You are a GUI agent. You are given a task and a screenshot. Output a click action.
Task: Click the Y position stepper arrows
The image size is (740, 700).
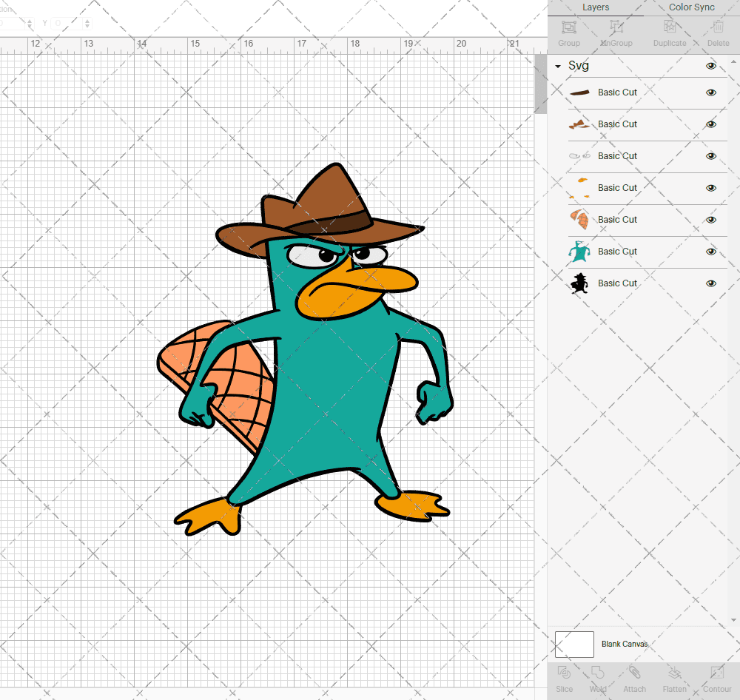(x=87, y=23)
